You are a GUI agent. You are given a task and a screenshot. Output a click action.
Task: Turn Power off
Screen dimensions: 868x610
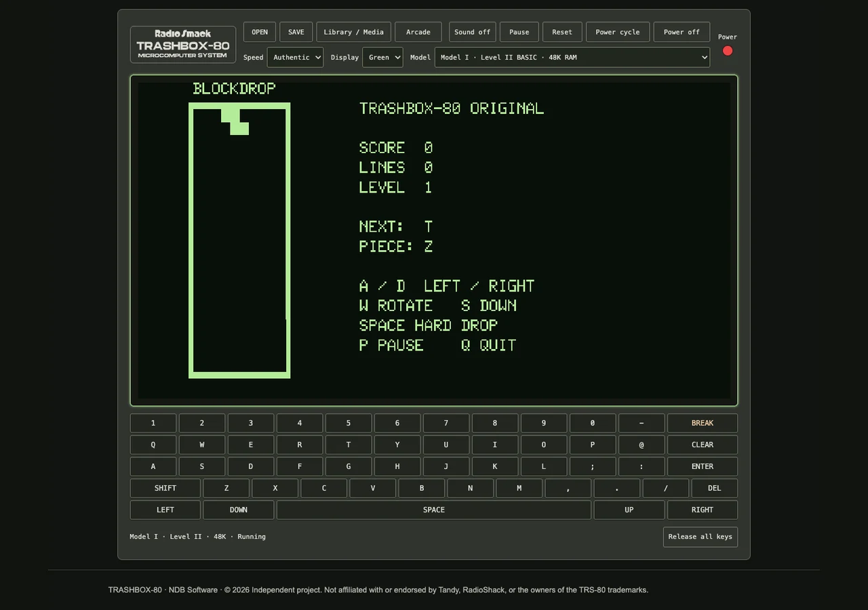coord(682,32)
